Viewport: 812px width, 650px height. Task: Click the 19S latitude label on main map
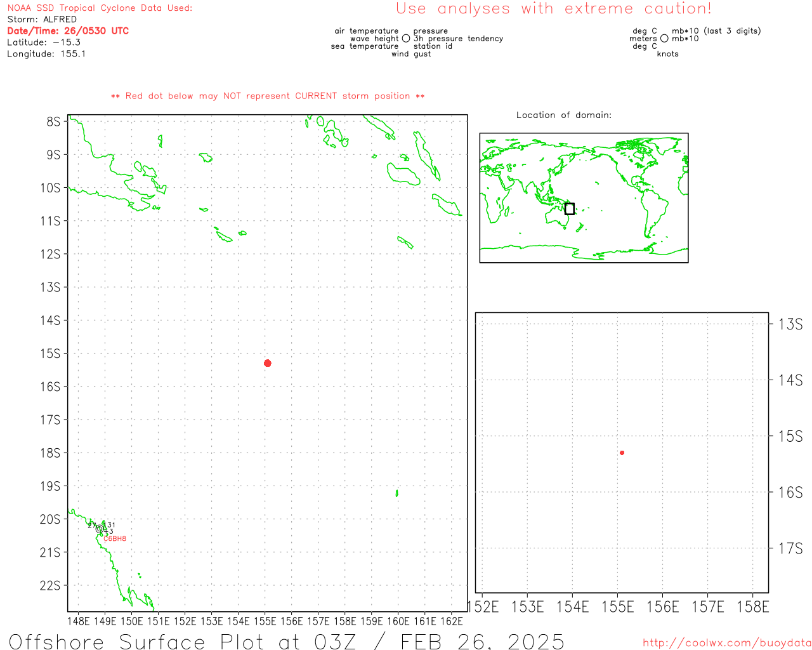(50, 486)
